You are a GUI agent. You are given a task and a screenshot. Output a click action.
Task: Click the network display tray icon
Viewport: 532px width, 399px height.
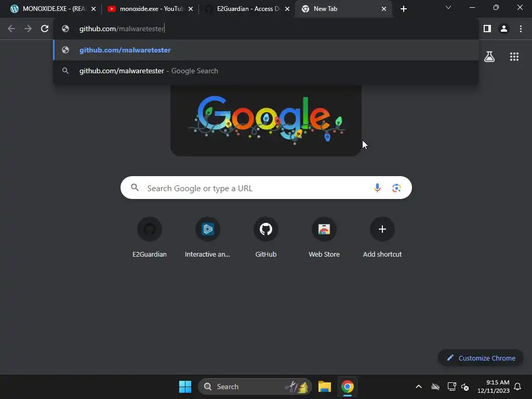pyautogui.click(x=451, y=387)
